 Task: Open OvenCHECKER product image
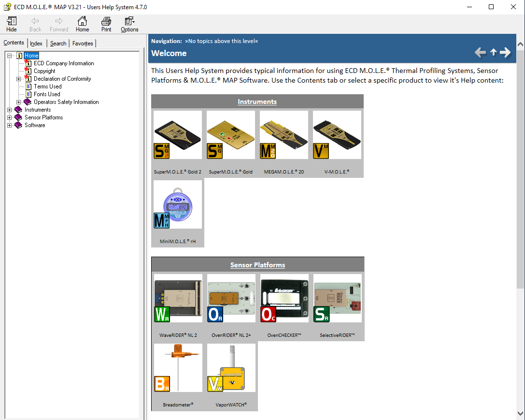(x=284, y=298)
